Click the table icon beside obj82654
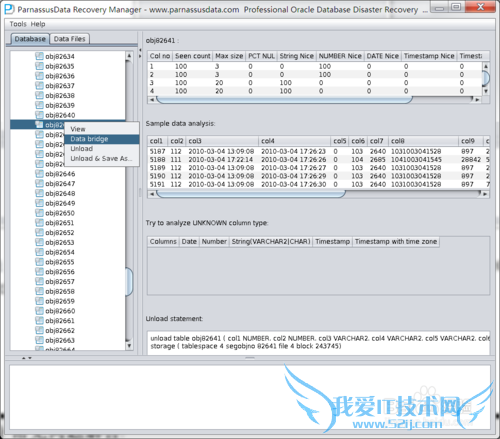 click(x=39, y=252)
